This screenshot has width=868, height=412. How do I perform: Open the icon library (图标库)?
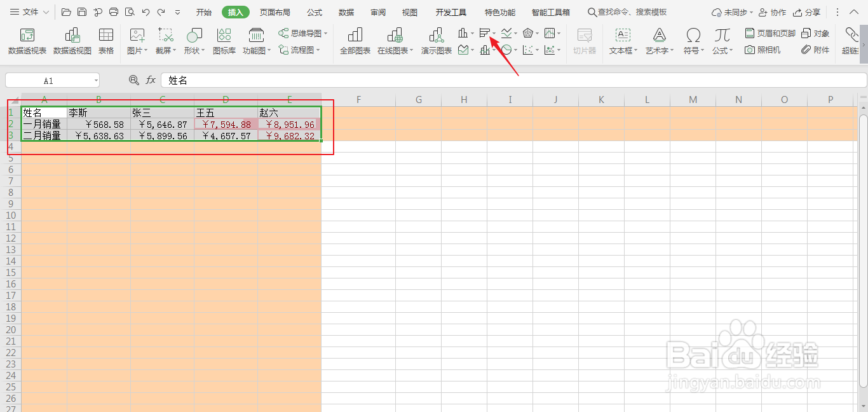tap(224, 41)
